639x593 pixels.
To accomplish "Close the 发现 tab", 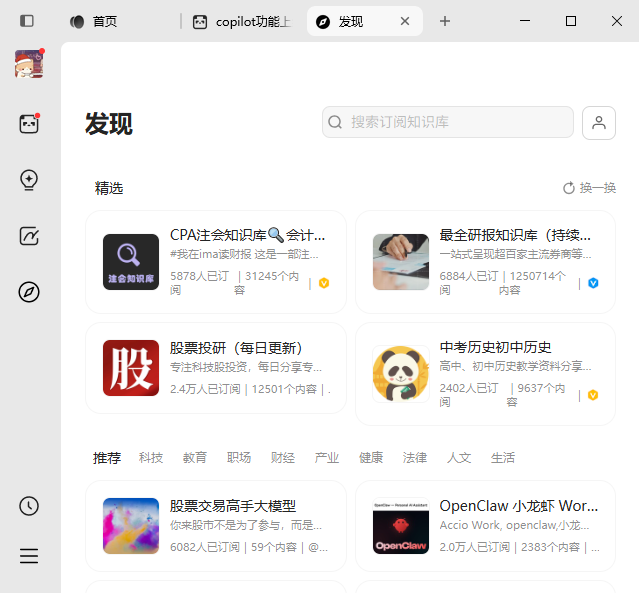I will (405, 21).
